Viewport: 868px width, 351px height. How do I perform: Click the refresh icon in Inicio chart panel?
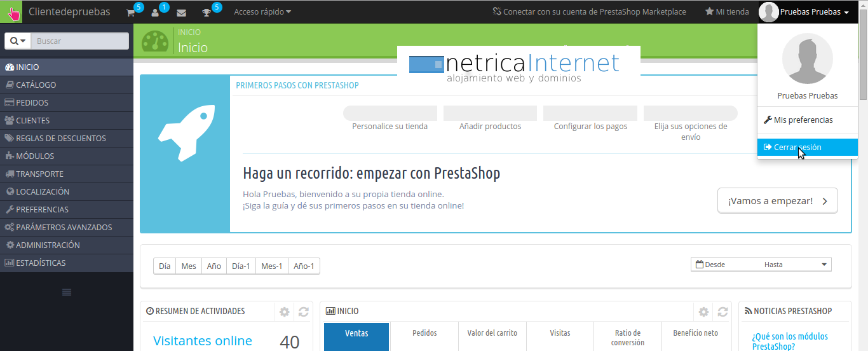pos(723,312)
